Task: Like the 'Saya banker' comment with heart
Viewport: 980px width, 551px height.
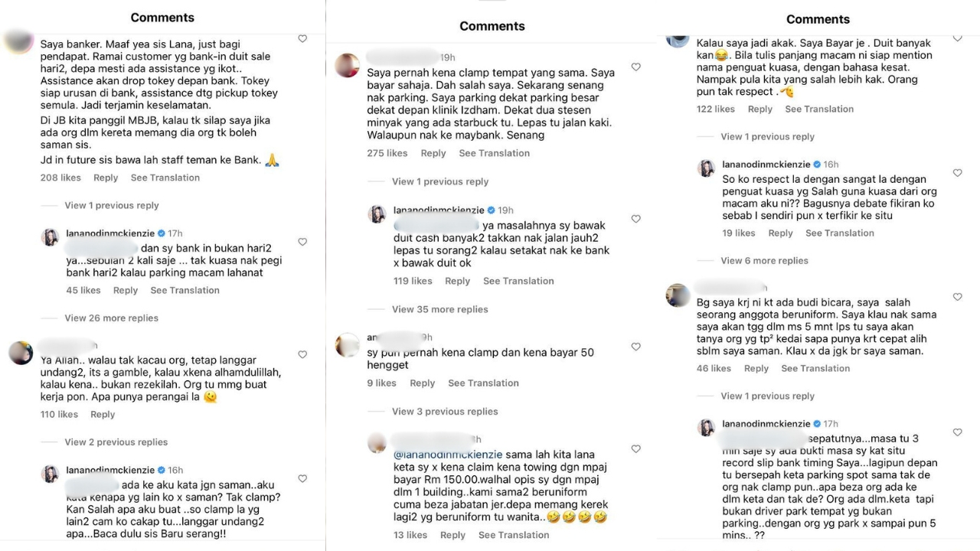Action: point(302,39)
